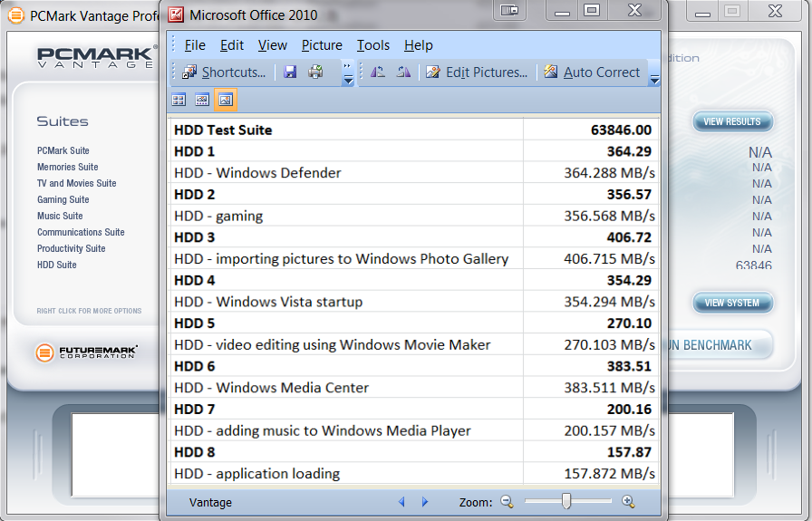This screenshot has height=521, width=812.
Task: Click the zoom out magnifier icon
Action: (x=507, y=502)
